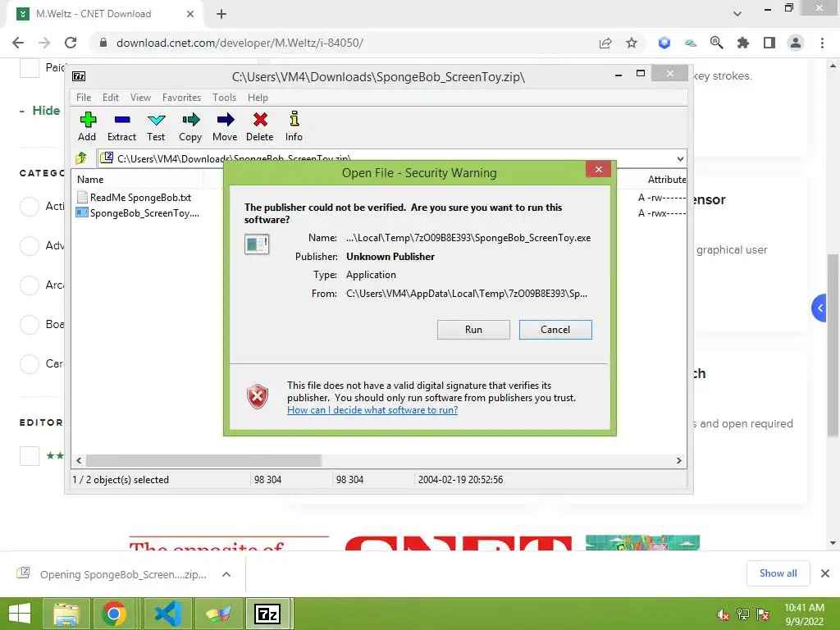The height and width of the screenshot is (630, 840).
Task: Open File Explorer from the taskbar
Action: (66, 614)
